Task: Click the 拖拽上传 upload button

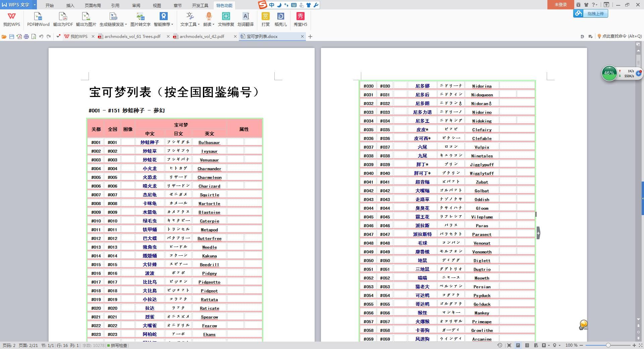Action: pos(591,13)
